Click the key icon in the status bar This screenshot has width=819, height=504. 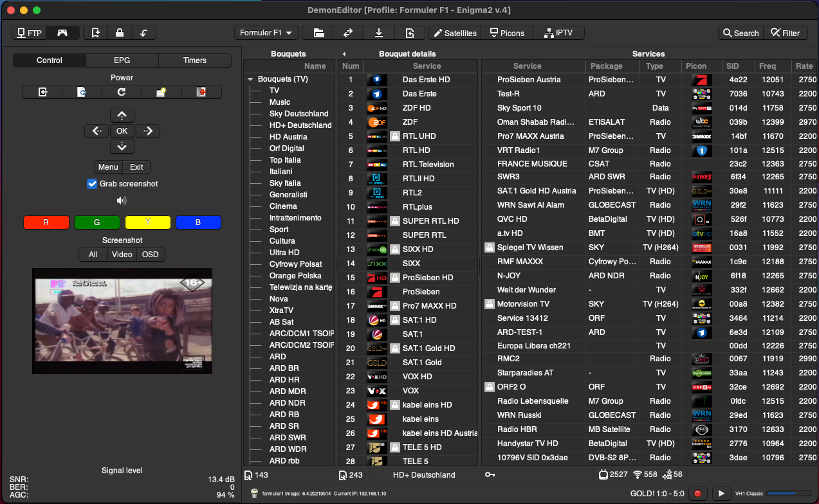tap(490, 475)
